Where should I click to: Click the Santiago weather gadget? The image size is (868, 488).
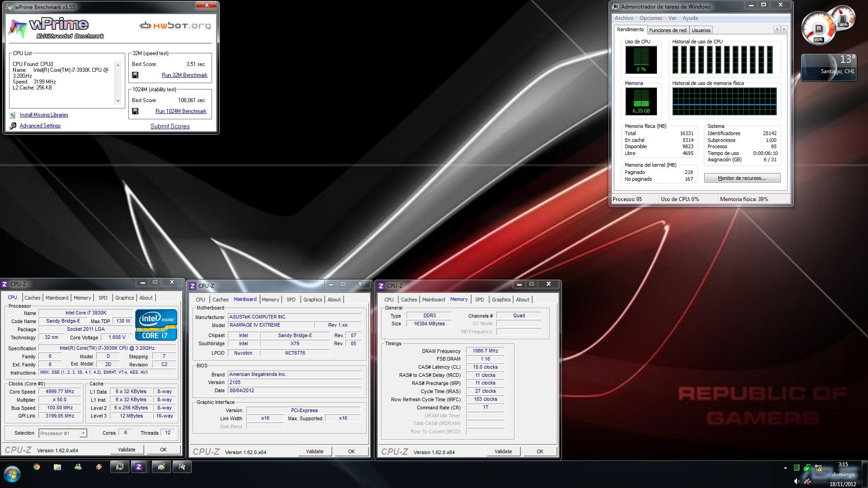pyautogui.click(x=829, y=67)
